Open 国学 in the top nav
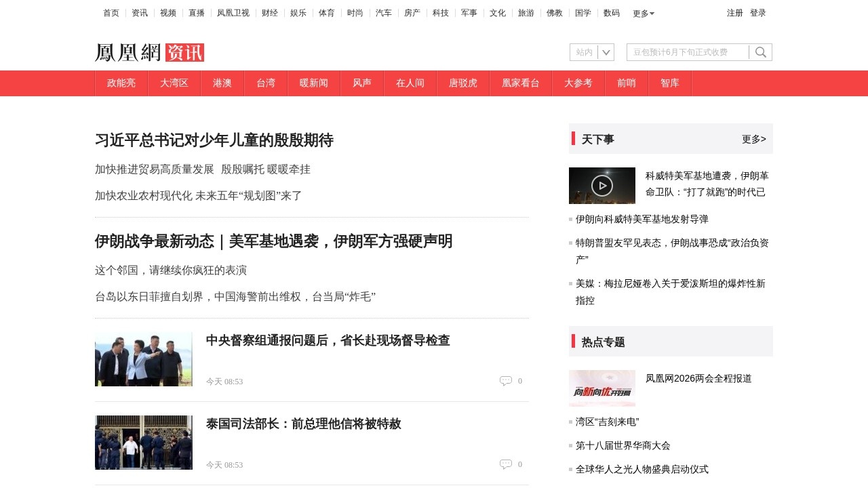Image resolution: width=868 pixels, height=488 pixels. tap(583, 13)
